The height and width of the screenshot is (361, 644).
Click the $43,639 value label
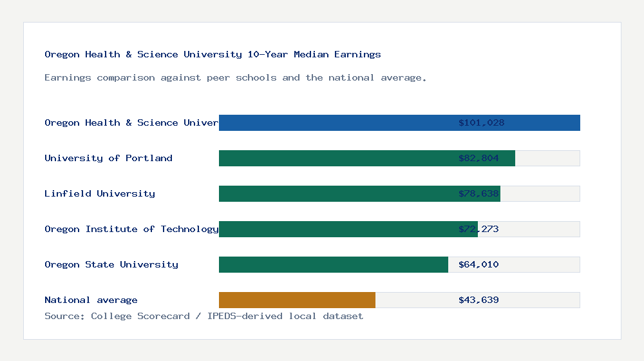(478, 300)
